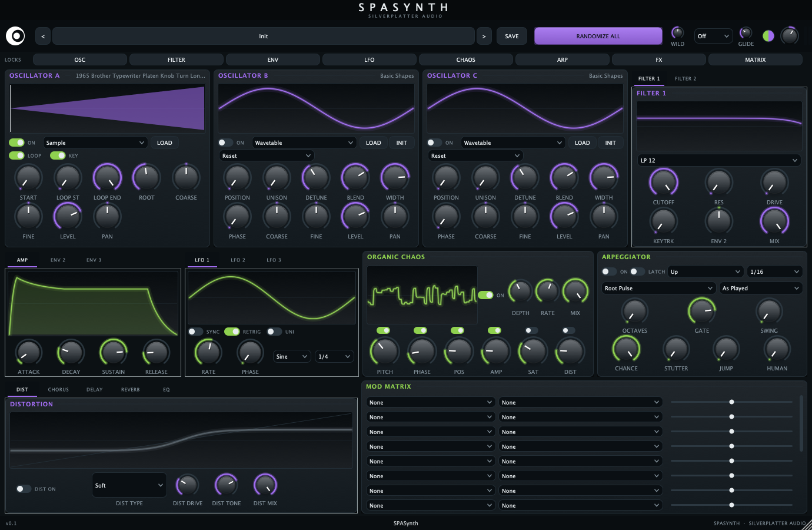Screen dimensions: 812x530
Task: Adjust the first mod matrix amount slider
Action: (731, 402)
